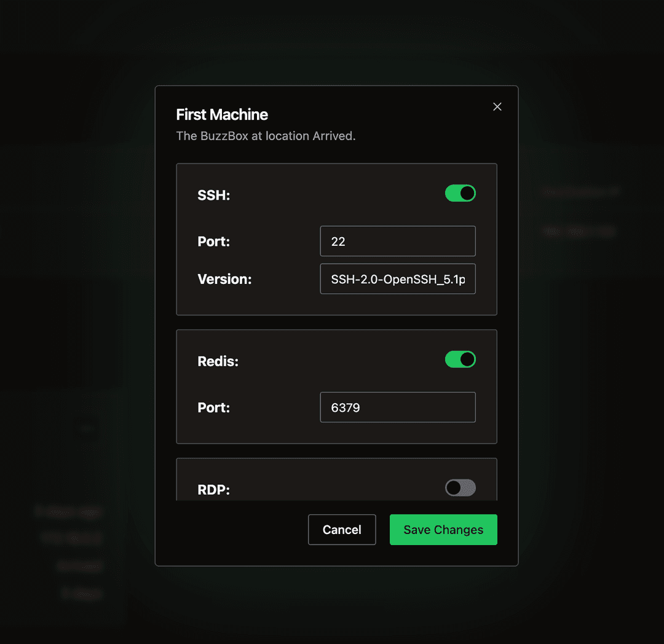Close the First Machine dialog with X
The width and height of the screenshot is (664, 644).
pyautogui.click(x=497, y=107)
